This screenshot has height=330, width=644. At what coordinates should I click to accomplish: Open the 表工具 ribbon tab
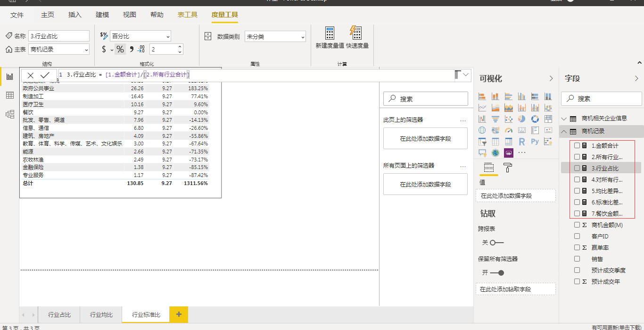pyautogui.click(x=188, y=15)
